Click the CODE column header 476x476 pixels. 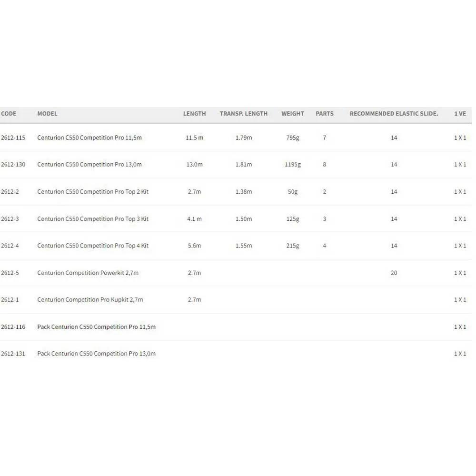click(9, 114)
